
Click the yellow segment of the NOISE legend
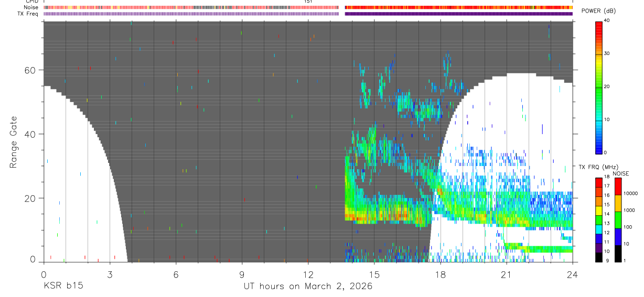618,203
